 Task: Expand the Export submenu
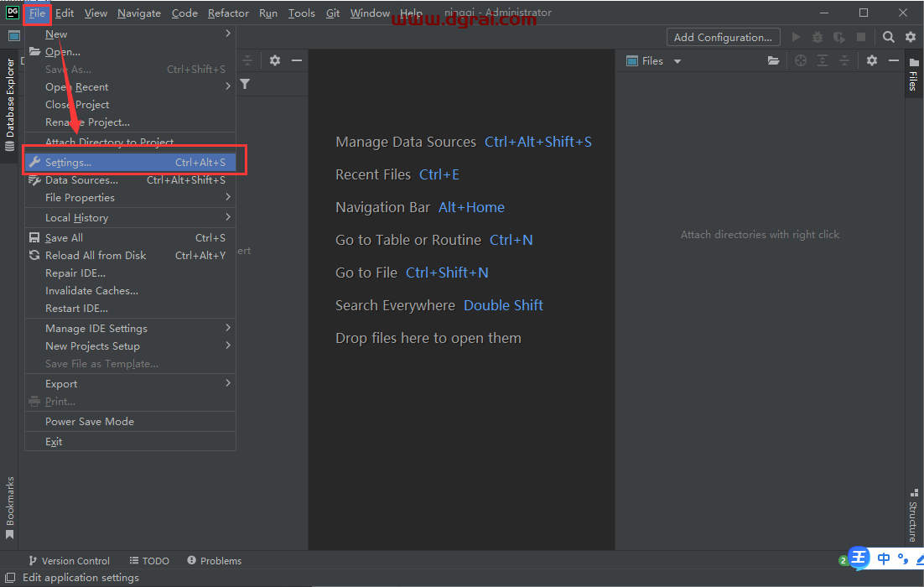(x=130, y=384)
